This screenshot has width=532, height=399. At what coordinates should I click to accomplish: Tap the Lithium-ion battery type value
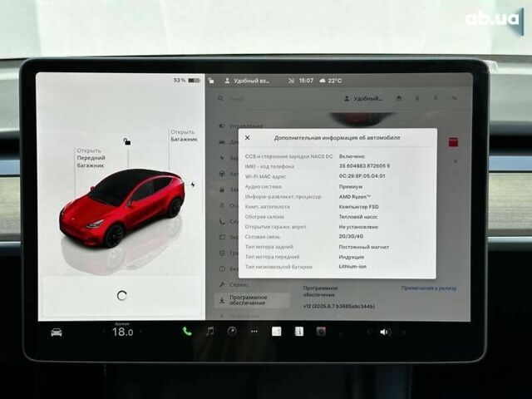(x=352, y=266)
